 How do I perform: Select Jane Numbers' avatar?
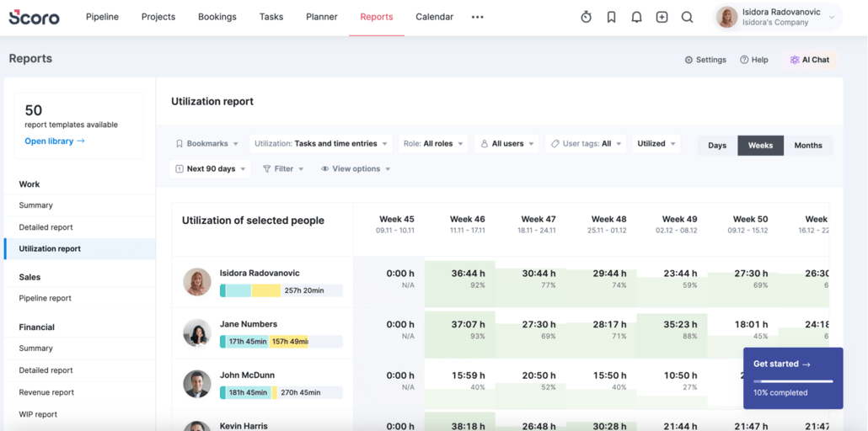tap(197, 333)
